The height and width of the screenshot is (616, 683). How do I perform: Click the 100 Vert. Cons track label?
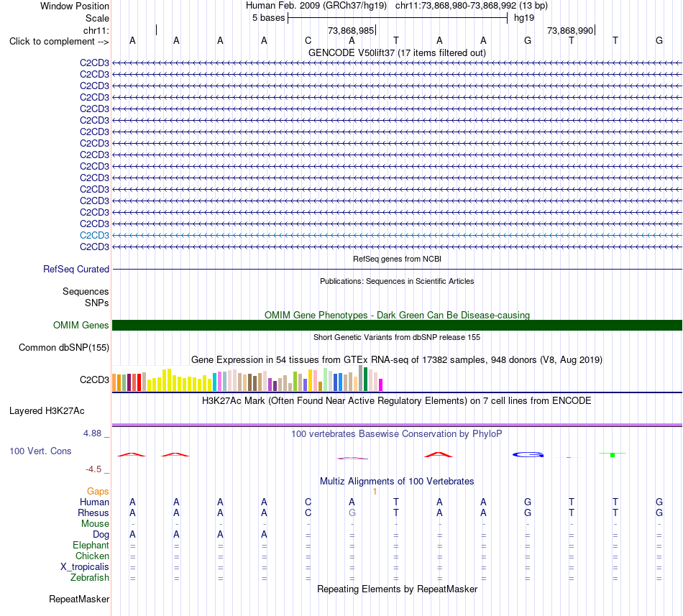tap(40, 451)
